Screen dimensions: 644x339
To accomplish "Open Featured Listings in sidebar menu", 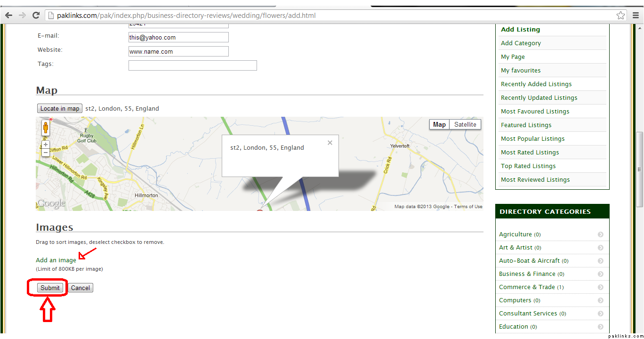I will (x=526, y=125).
